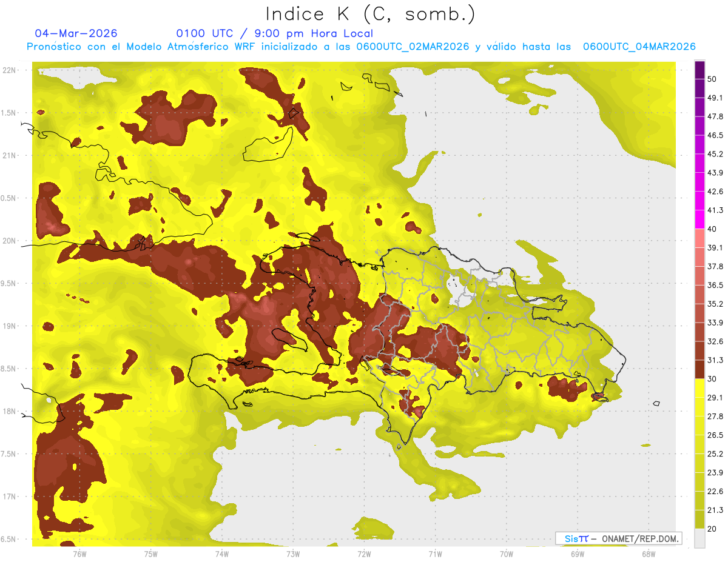The height and width of the screenshot is (562, 728).
Task: Click the map title 'Indice K (C, somb.)'
Action: pyautogui.click(x=371, y=14)
